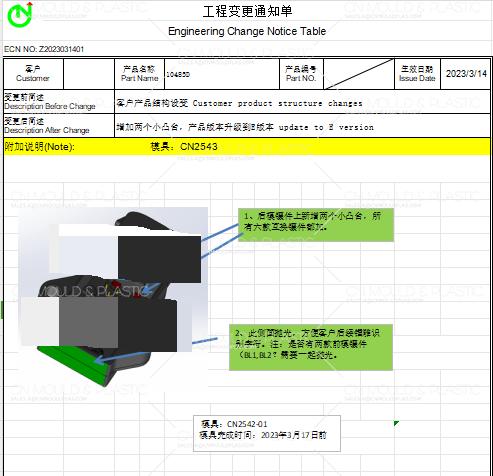The width and height of the screenshot is (493, 476).
Task: Click the yellow Note row CN2543
Action: [247, 146]
